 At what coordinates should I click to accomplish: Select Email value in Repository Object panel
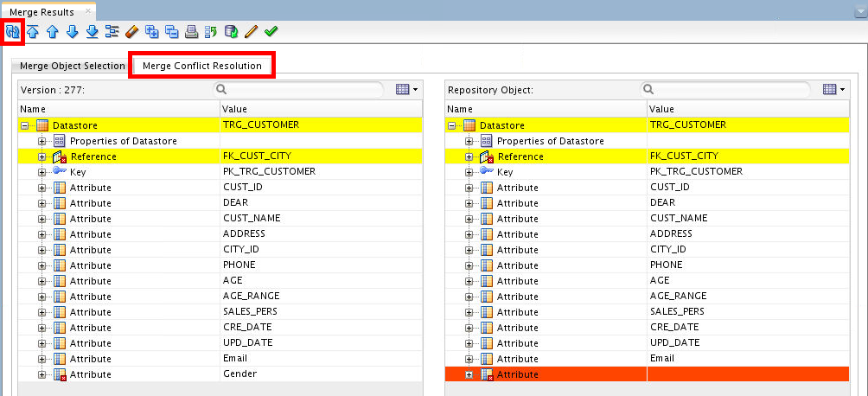662,358
